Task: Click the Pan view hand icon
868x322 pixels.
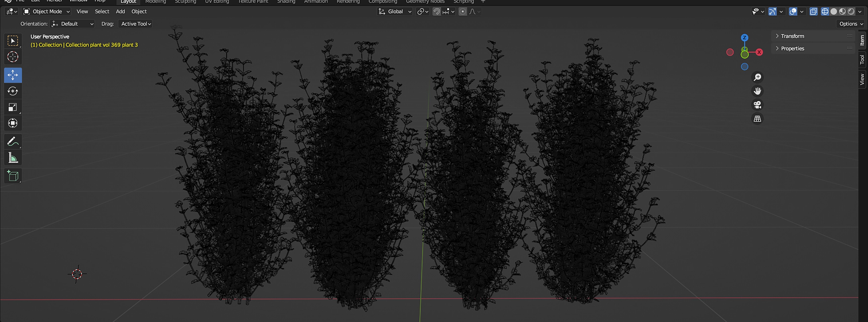Action: pos(757,91)
